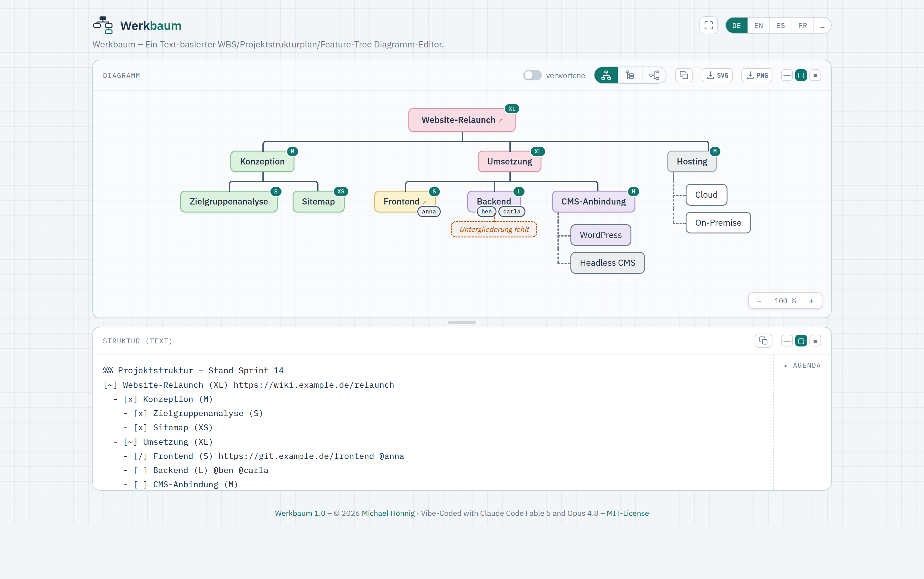Image resolution: width=924 pixels, height=579 pixels.
Task: Click the S badge on Frontend
Action: (x=434, y=192)
